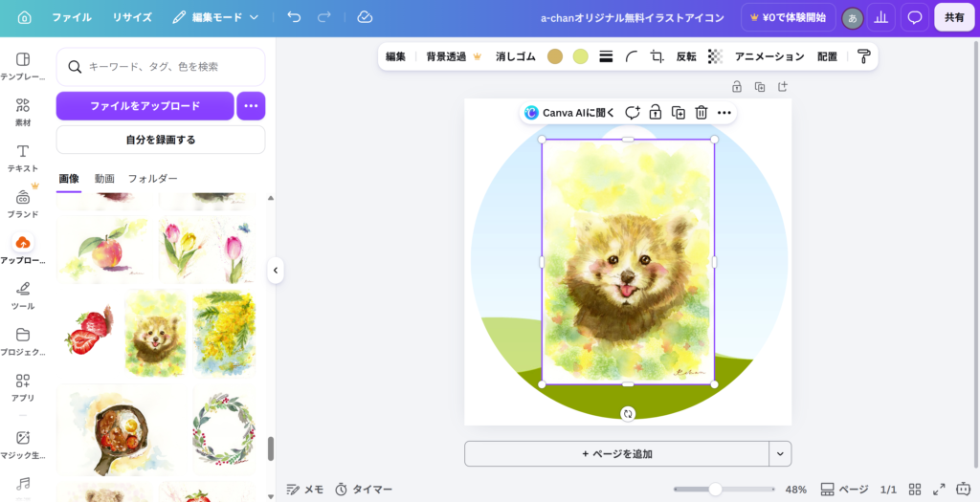Open the border style lines icon
Image resolution: width=980 pixels, height=502 pixels.
coord(606,56)
